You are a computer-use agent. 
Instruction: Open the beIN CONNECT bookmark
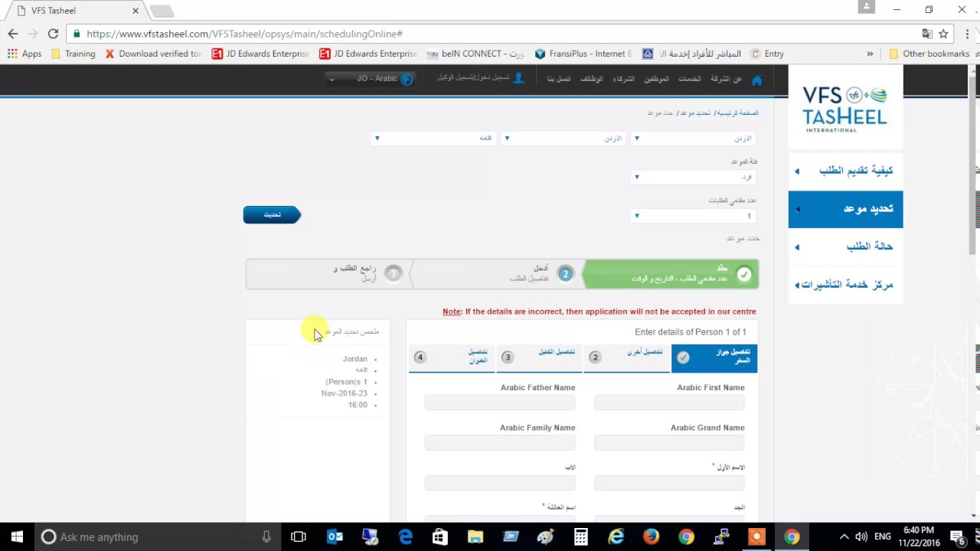pos(476,54)
